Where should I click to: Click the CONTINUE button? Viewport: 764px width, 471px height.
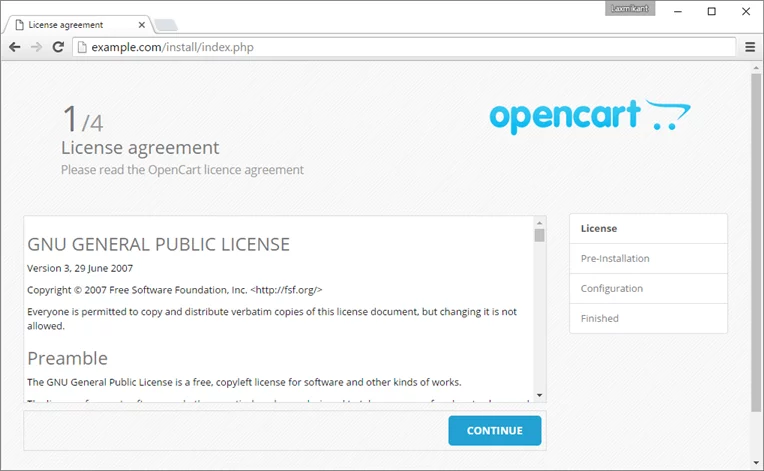495,431
